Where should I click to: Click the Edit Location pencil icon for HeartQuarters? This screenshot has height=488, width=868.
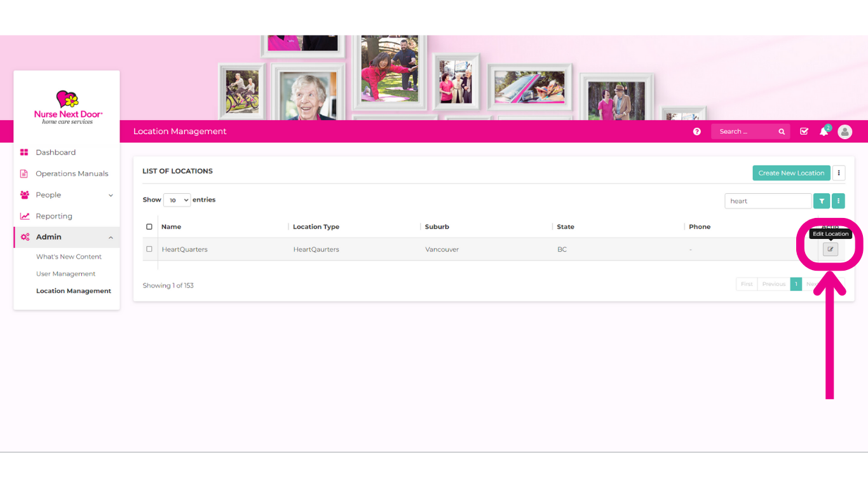tap(830, 250)
